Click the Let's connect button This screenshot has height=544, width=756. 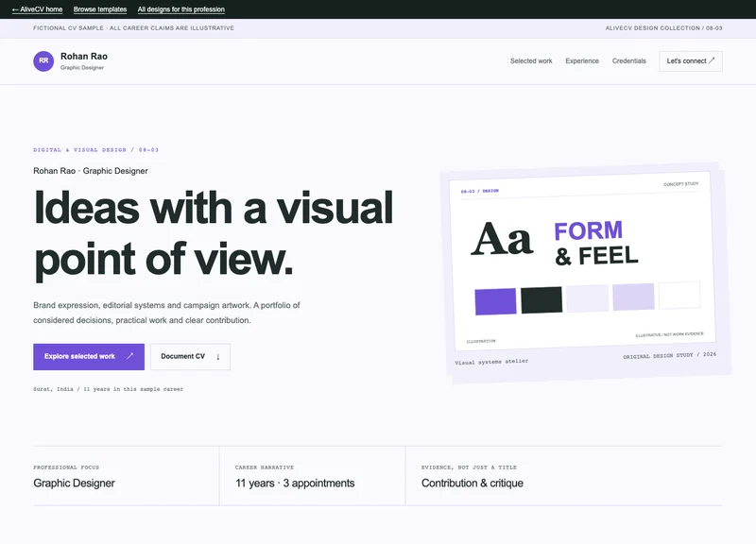pos(691,61)
